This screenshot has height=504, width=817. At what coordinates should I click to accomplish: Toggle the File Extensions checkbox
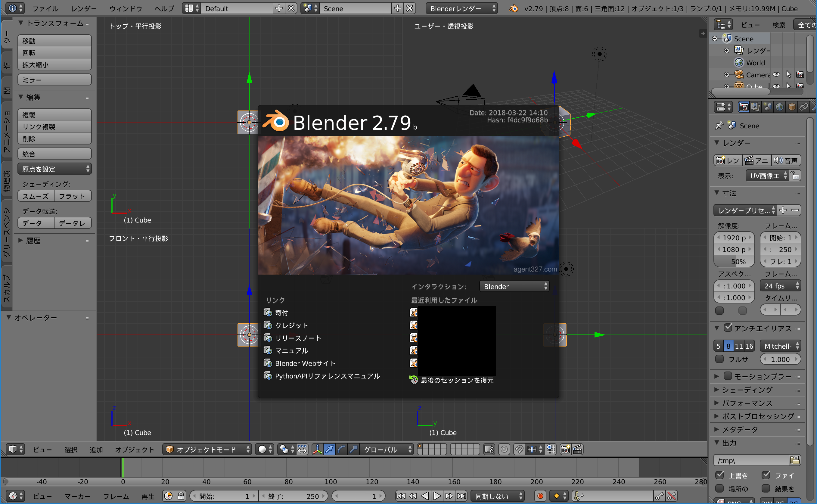[x=766, y=475]
